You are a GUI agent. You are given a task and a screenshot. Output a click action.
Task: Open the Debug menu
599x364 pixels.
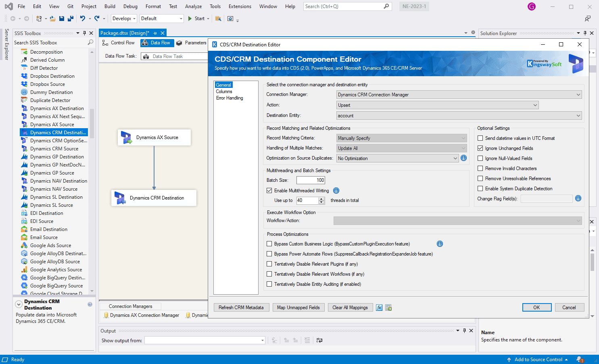[130, 6]
